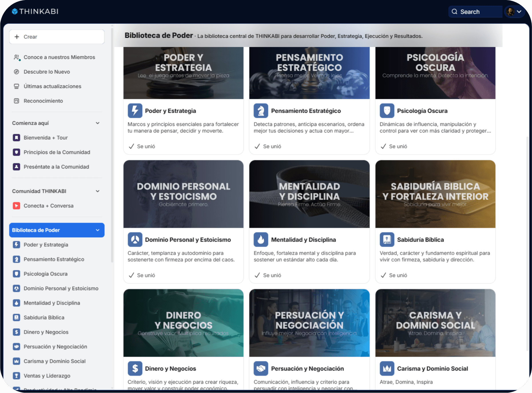
Task: Click the mask icon on Psicología Oscura card
Action: [x=387, y=111]
